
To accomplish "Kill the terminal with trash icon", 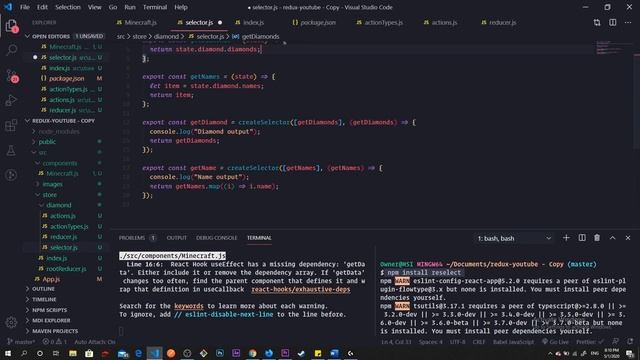I will pos(597,238).
